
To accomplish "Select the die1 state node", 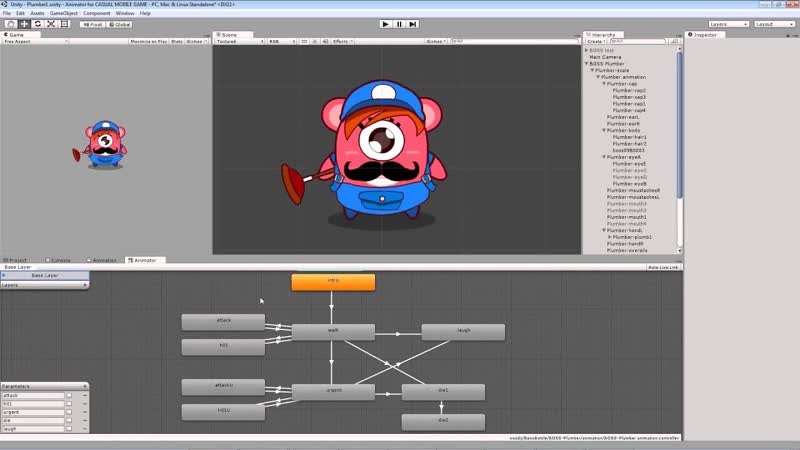I will pyautogui.click(x=443, y=392).
